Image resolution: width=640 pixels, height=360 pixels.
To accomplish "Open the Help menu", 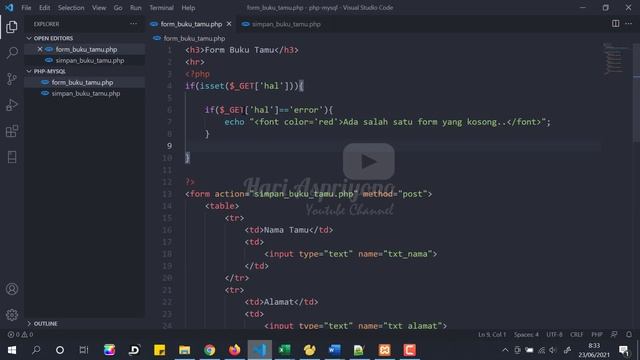I will tap(188, 8).
